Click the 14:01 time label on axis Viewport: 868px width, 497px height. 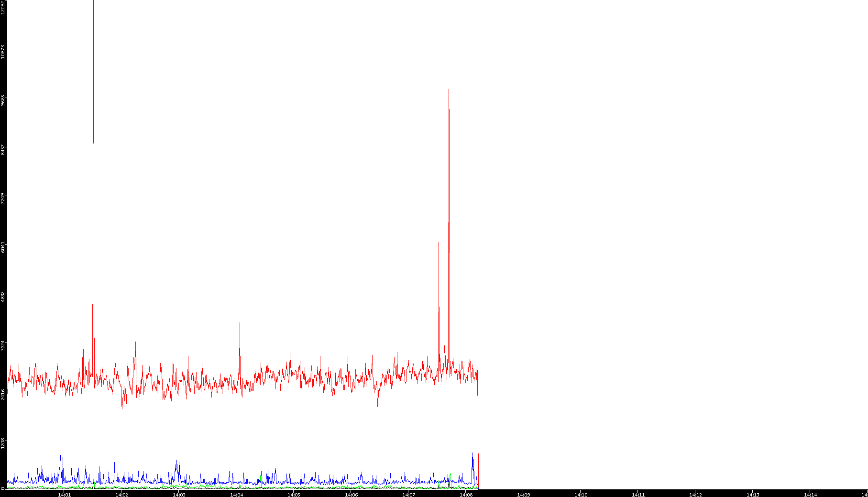64,494
